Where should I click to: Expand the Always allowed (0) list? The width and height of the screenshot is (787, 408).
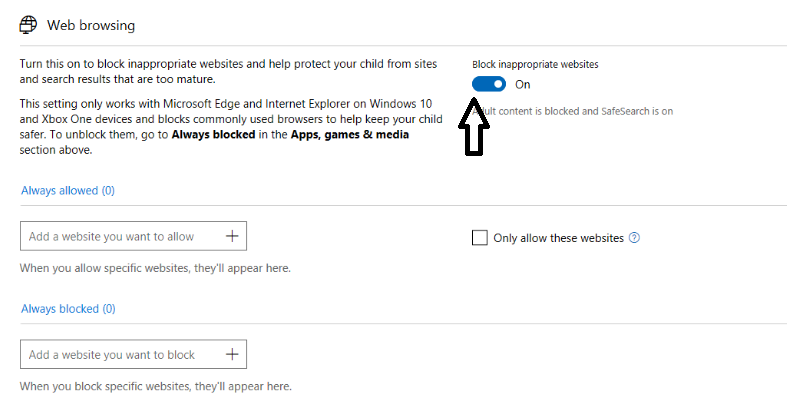[x=68, y=190]
